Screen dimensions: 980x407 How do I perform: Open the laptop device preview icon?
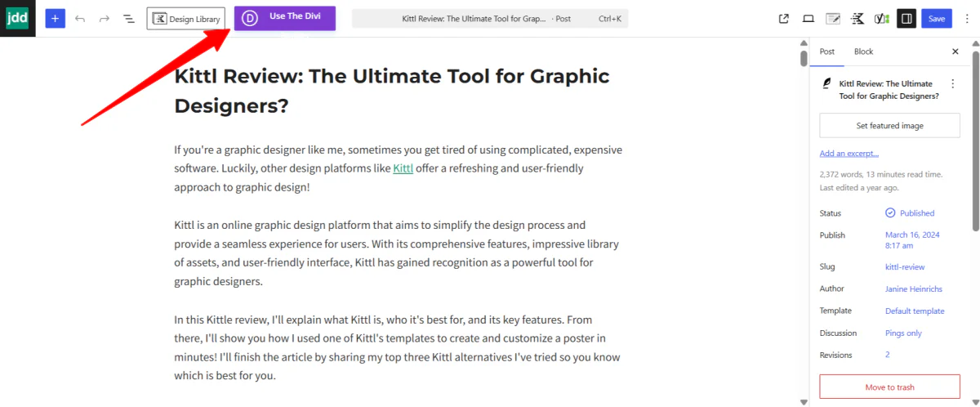(808, 19)
